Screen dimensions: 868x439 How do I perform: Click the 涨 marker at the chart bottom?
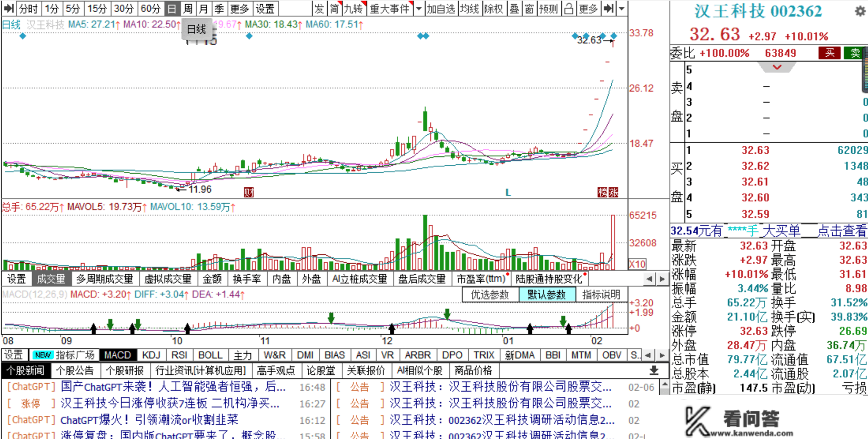tap(613, 192)
